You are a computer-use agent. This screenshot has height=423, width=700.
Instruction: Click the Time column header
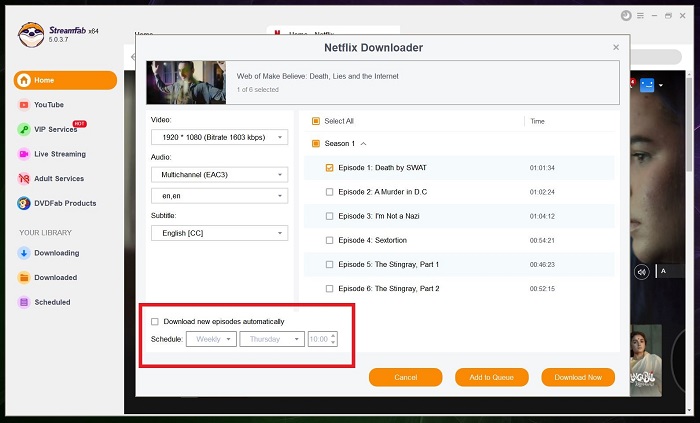click(x=538, y=121)
